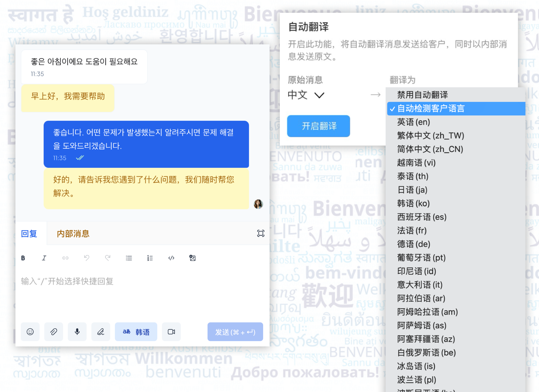Click the redo icon

pos(108,258)
